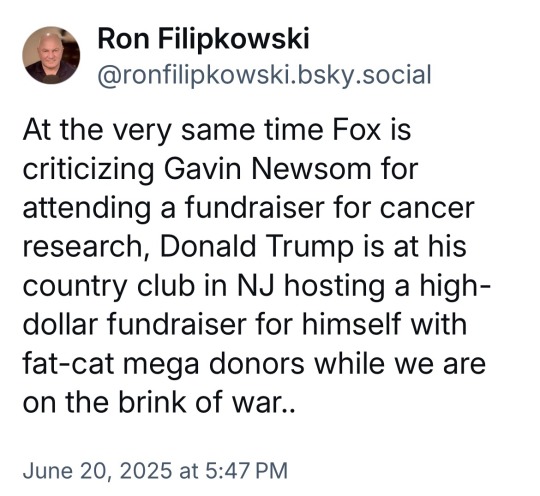Click the word 'criticizing' in the post
This screenshot has height=496, width=540.
tap(89, 170)
